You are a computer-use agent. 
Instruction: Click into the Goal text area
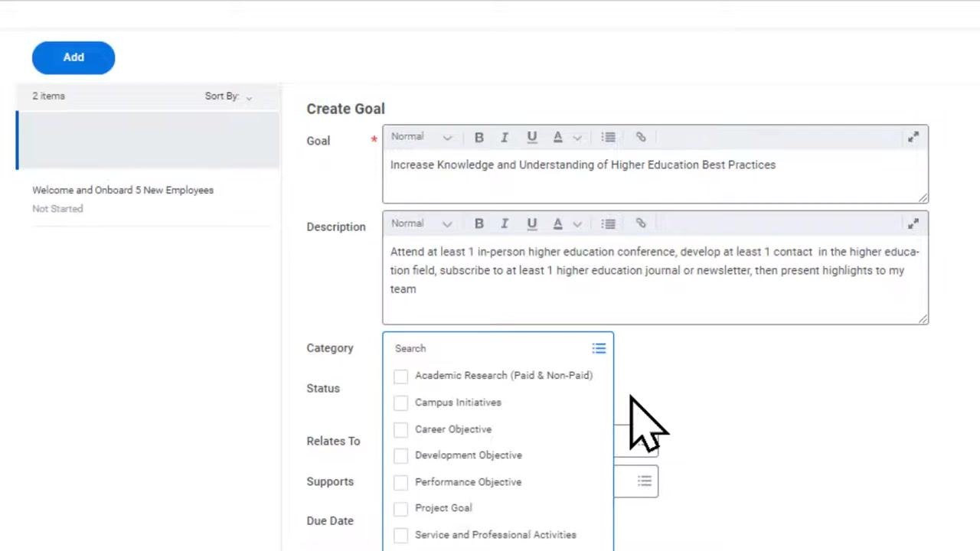click(655, 177)
